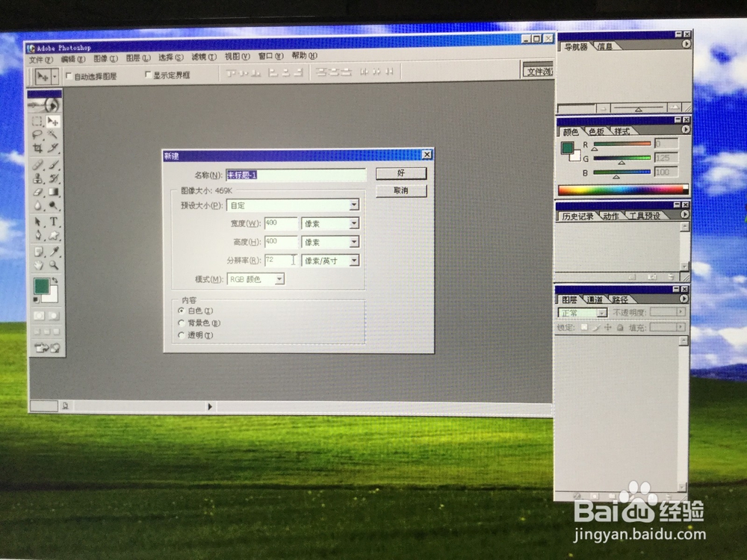Open 预设大小 dropdown
Image resolution: width=747 pixels, height=560 pixels.
tap(353, 205)
